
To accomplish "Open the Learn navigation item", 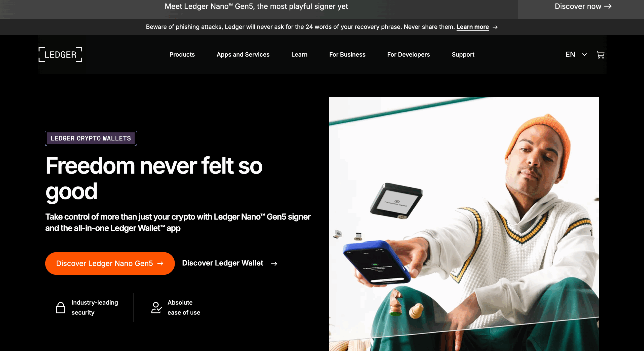I will click(x=299, y=55).
